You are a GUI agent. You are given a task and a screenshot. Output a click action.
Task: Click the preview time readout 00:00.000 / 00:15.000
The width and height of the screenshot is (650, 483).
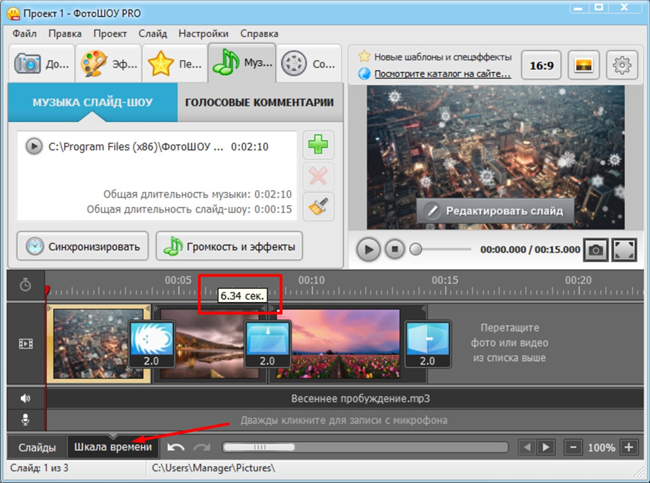(x=530, y=250)
